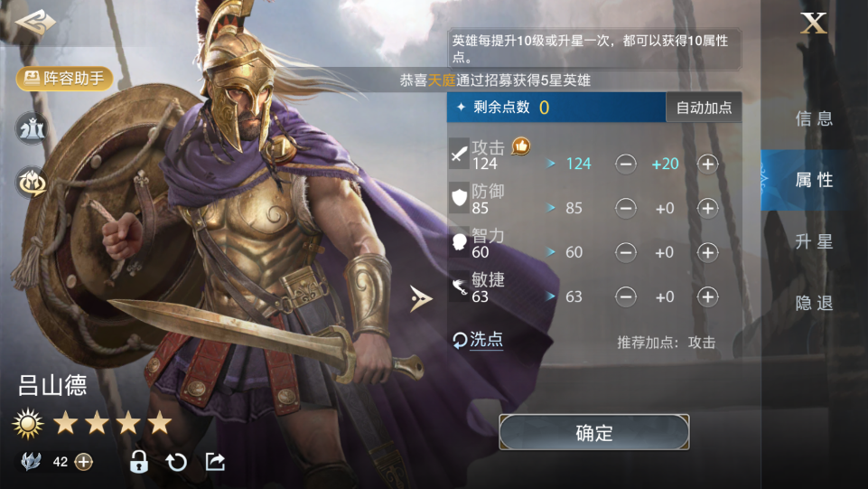Viewport: 868px width, 489px height.
Task: Collapse the panel with the arrowhead expander
Action: point(420,298)
